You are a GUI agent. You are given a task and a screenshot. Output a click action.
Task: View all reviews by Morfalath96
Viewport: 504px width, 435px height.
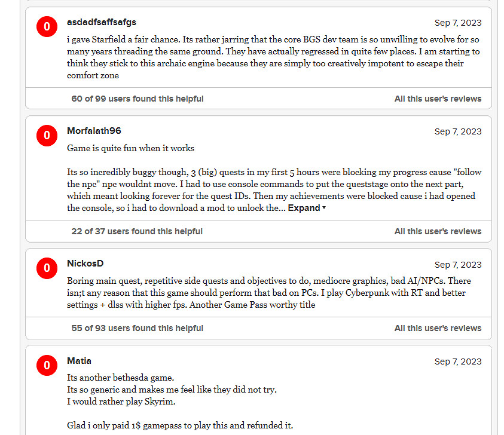coord(438,231)
